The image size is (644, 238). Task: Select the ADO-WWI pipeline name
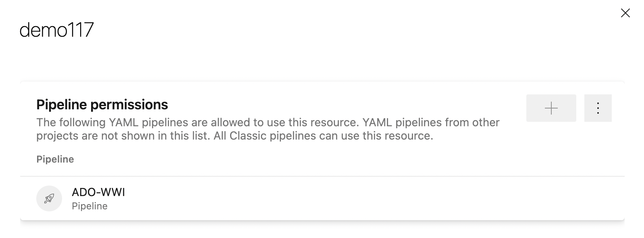(x=98, y=192)
